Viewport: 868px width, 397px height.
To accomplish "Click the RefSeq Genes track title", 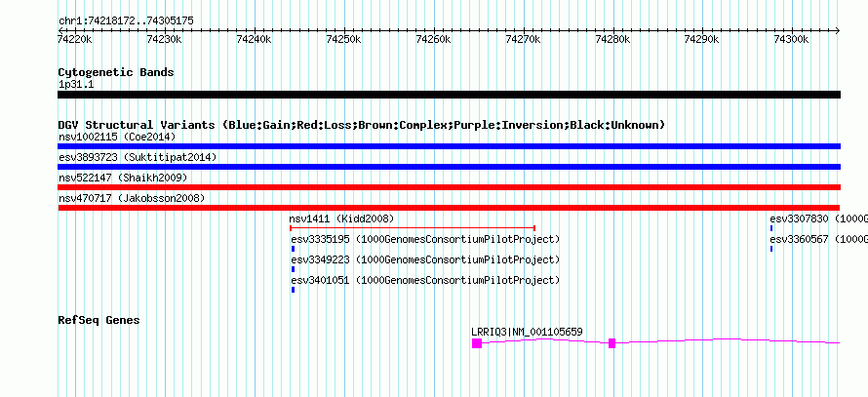I will pos(99,320).
